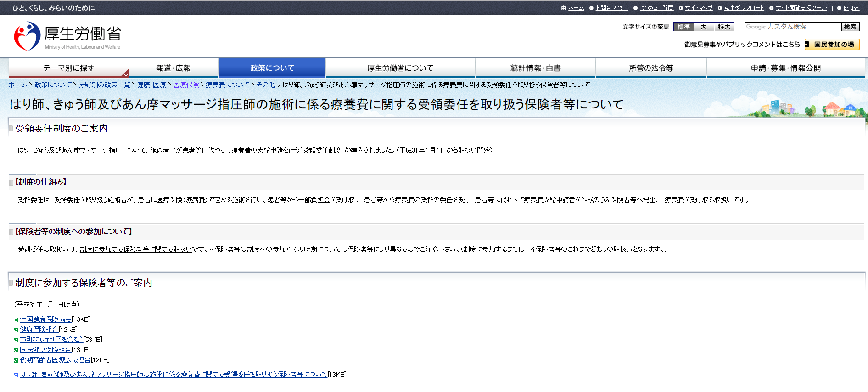
Task: Click the Google custom search field
Action: pyautogui.click(x=793, y=27)
